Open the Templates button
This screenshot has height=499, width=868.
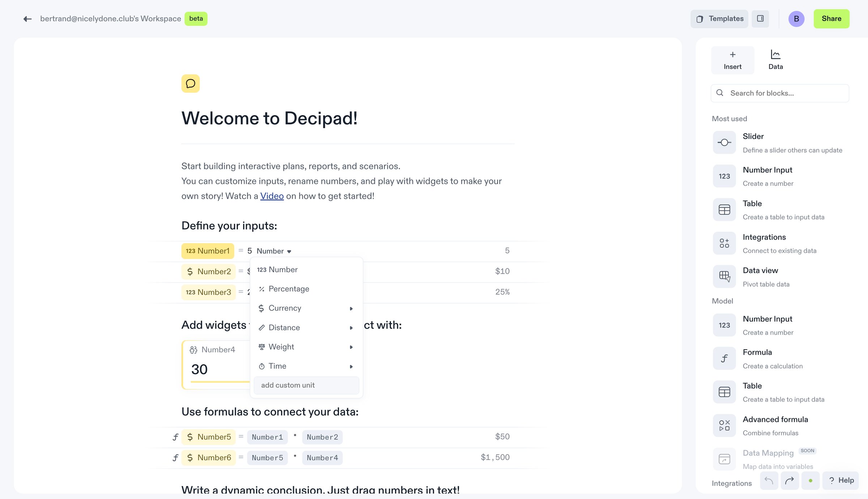point(719,19)
